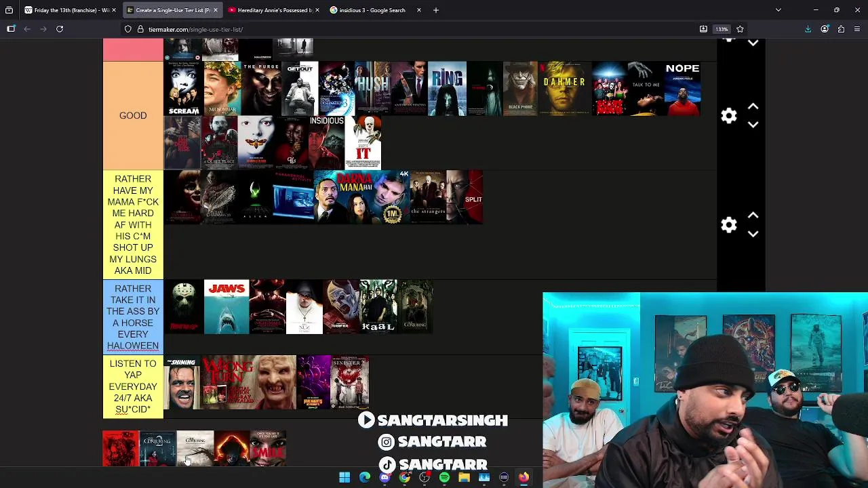Bookmark this page with the star icon
Screen dimensions: 868x488
(740, 29)
